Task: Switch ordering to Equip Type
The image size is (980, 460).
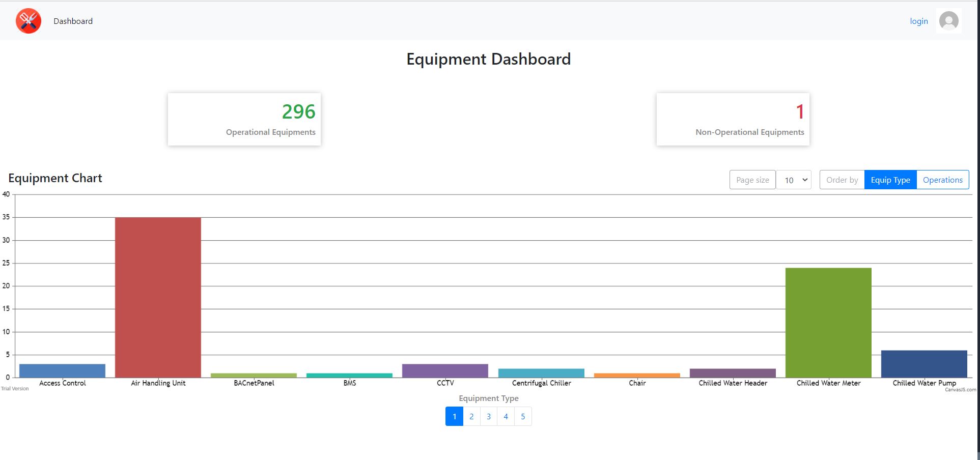Action: tap(890, 180)
